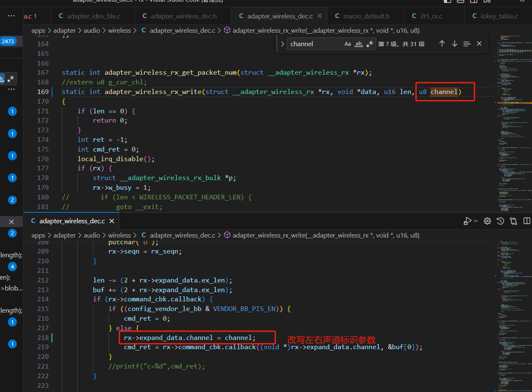The height and width of the screenshot is (392, 532).
Task: Split the lower editor to the right
Action: click(527, 221)
